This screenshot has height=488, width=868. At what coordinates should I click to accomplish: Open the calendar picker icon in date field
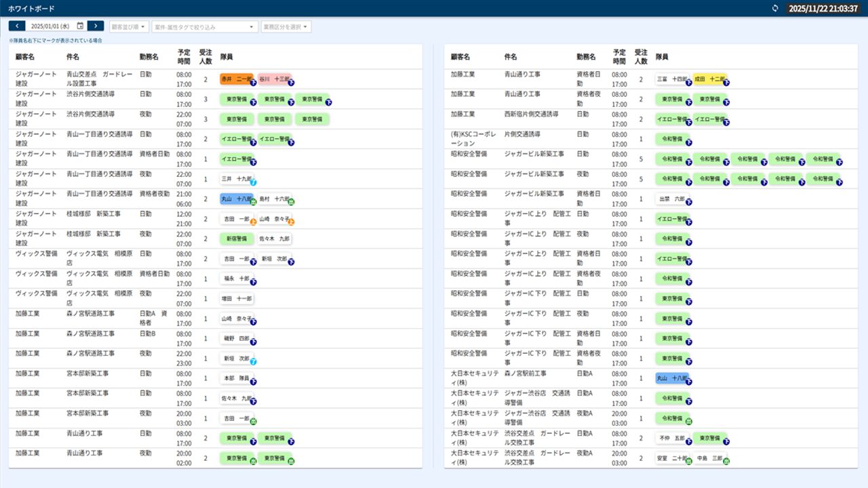[80, 26]
